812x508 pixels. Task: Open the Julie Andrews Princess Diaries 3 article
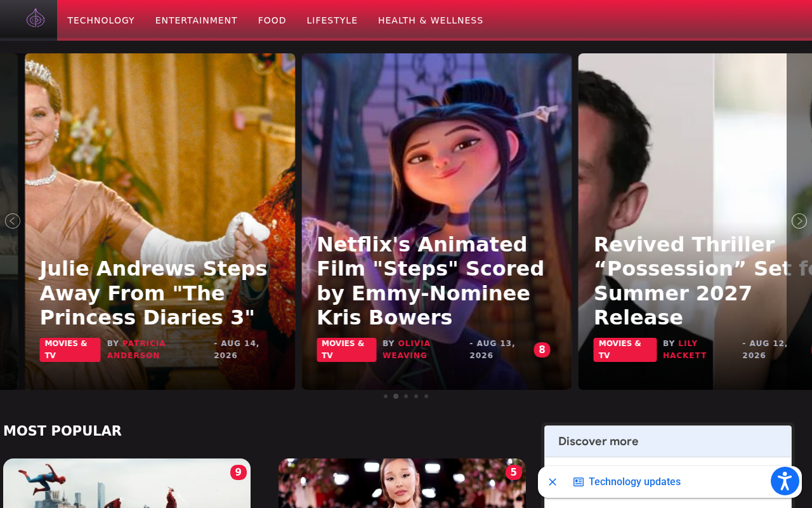tap(154, 293)
